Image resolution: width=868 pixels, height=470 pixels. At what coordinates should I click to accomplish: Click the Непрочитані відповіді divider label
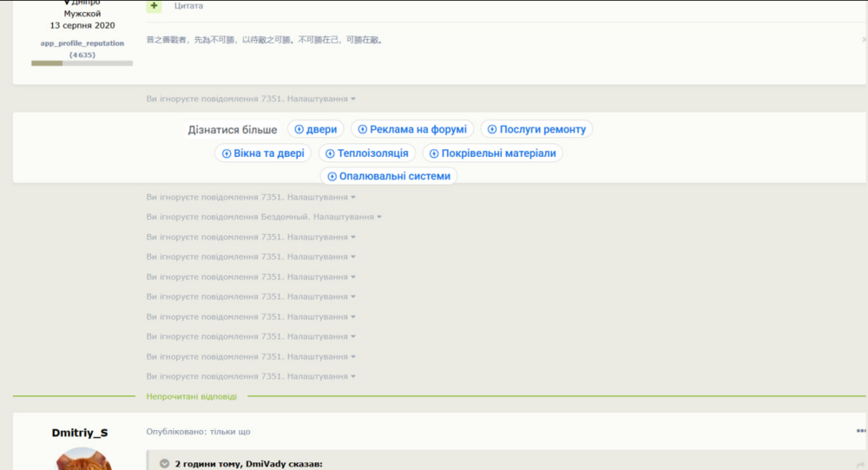[192, 396]
